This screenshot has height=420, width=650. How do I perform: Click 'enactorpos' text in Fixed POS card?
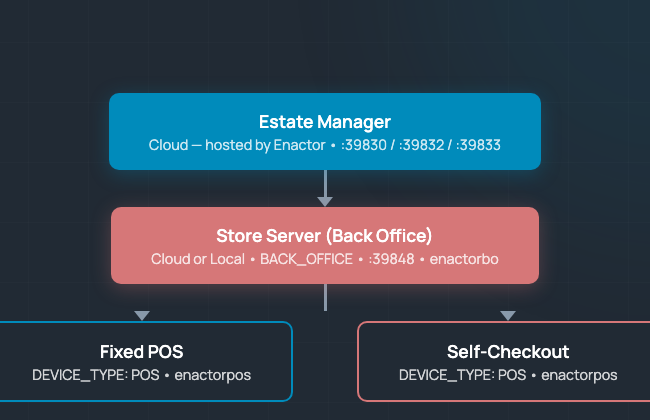(213, 375)
